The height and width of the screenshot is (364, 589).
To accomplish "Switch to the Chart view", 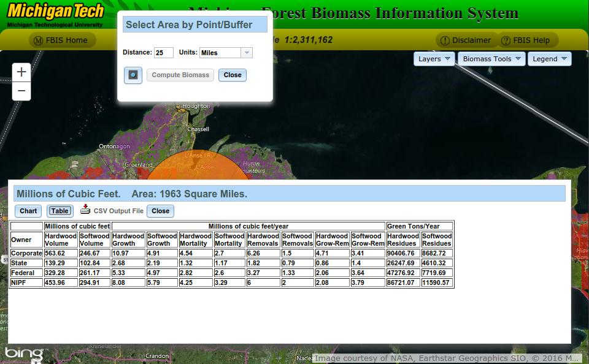I will pos(28,211).
